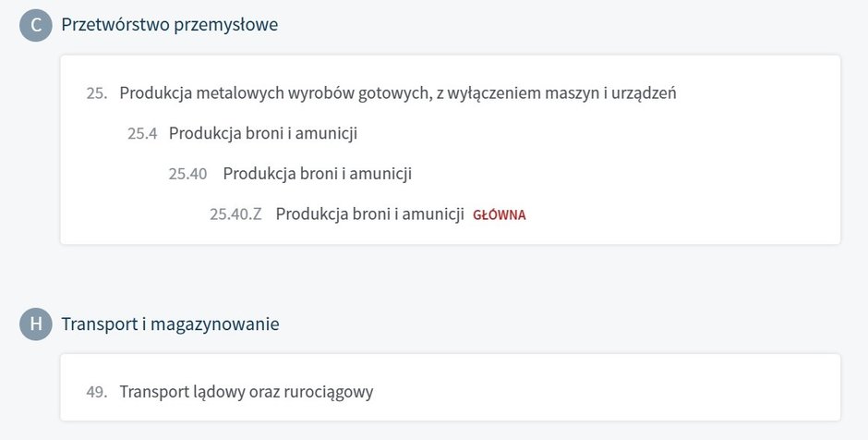
Task: Open Transport lądowy oraz rurociągowy entry
Action: tap(247, 392)
